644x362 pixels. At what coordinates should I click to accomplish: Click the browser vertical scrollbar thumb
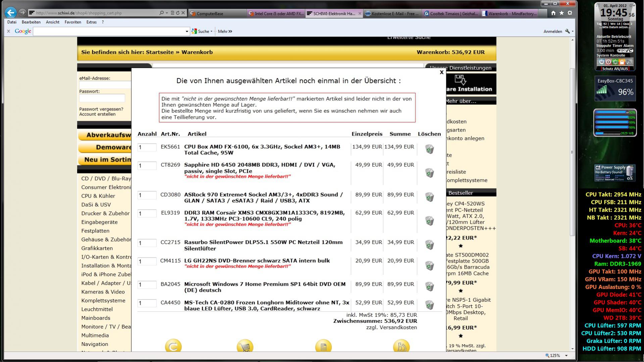pos(572,152)
